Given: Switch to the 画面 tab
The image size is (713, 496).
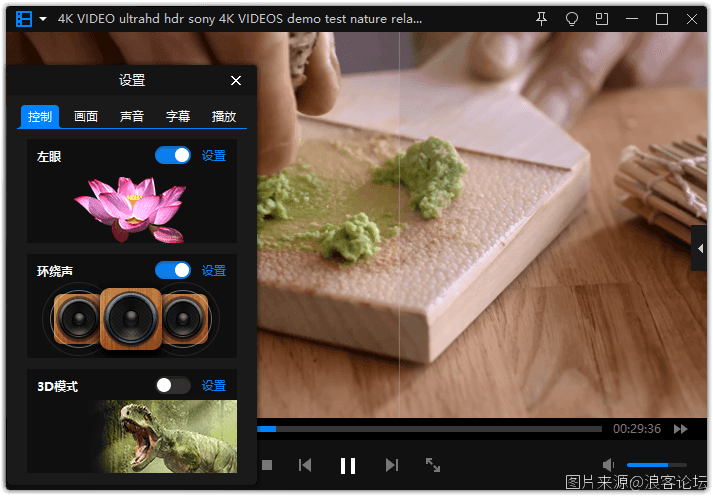Looking at the screenshot, I should click(86, 117).
